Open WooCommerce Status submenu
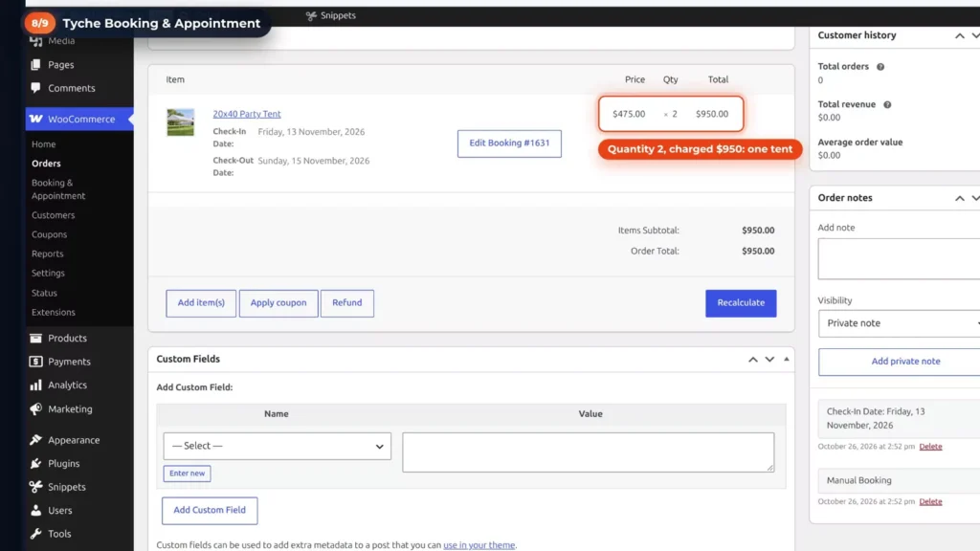This screenshot has width=980, height=551. 44,293
